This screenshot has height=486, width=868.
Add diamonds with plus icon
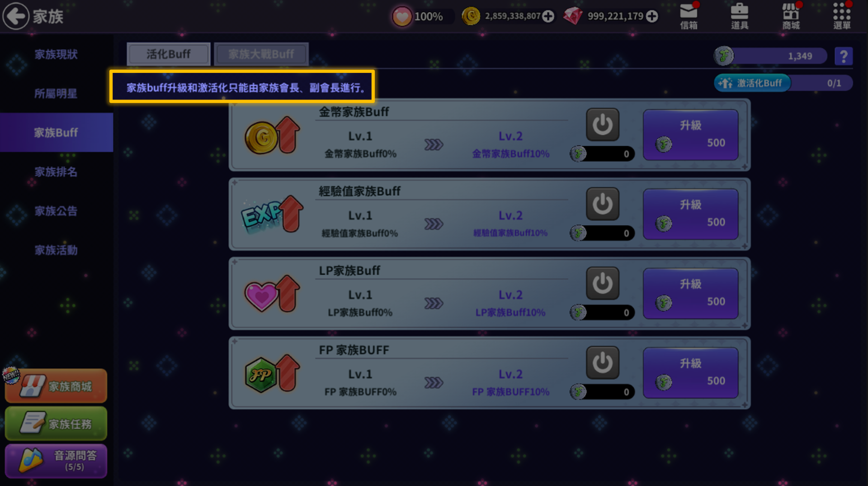click(x=652, y=16)
